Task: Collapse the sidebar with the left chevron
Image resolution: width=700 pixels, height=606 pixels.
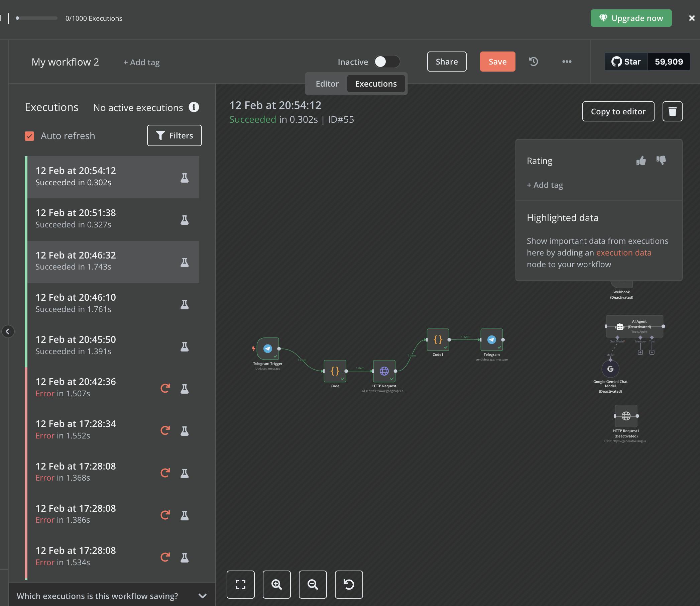Action: 8,331
